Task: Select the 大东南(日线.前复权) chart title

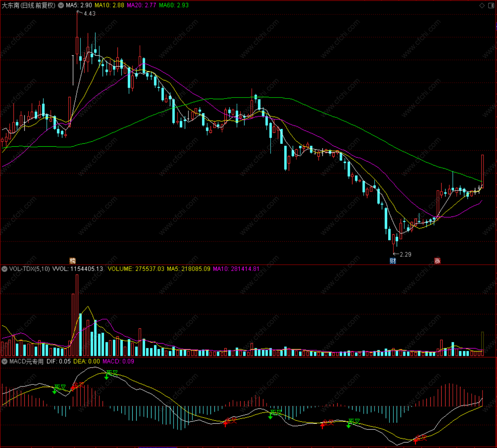Action: pyautogui.click(x=29, y=5)
